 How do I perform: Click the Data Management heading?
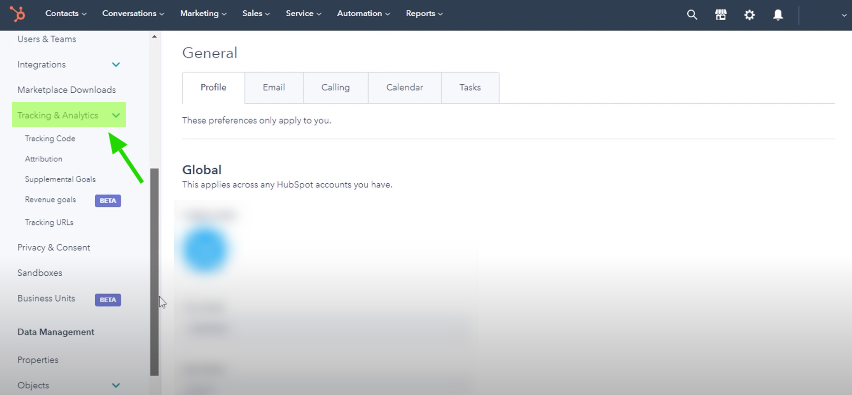[56, 332]
